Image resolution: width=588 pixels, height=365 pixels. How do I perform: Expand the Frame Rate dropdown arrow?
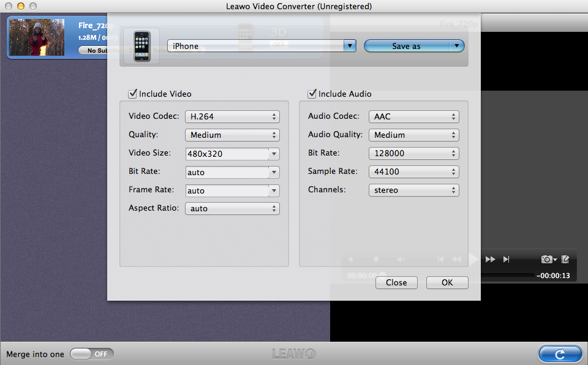pyautogui.click(x=274, y=190)
